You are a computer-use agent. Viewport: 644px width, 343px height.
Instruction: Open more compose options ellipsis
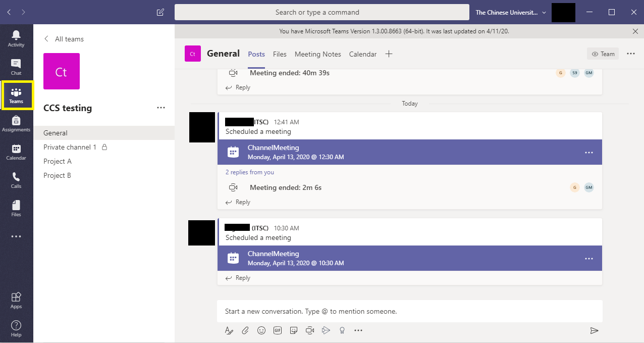click(x=358, y=330)
